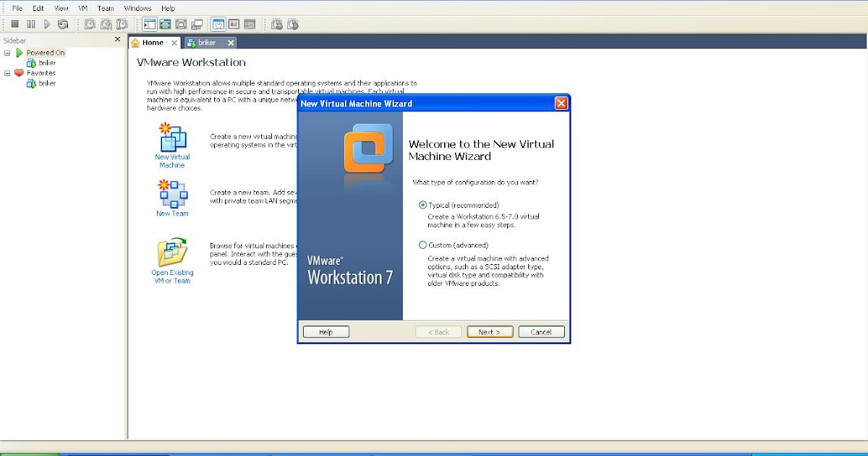Click the Unity mode toolbar icon
Viewport: 868px width, 456px height.
point(197,25)
